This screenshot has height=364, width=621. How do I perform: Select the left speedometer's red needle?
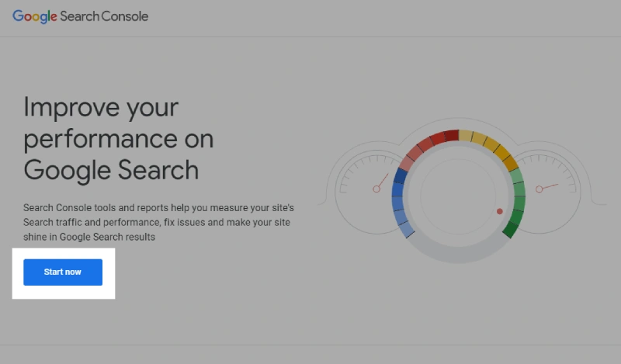pyautogui.click(x=380, y=183)
